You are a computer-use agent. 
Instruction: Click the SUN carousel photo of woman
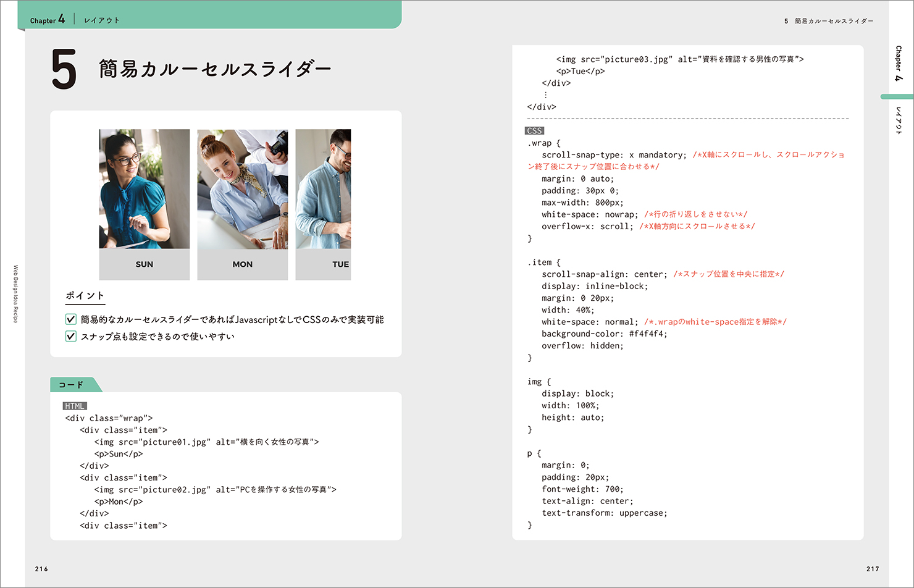coord(144,188)
